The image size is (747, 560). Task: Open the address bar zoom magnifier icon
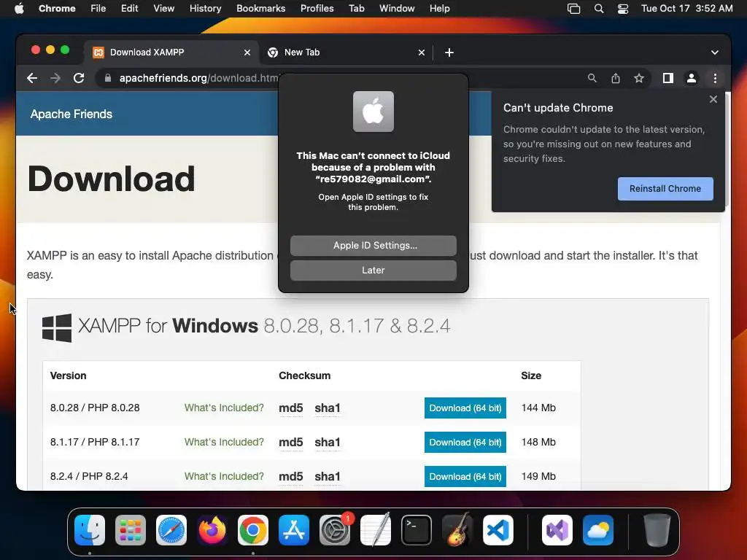coord(592,78)
